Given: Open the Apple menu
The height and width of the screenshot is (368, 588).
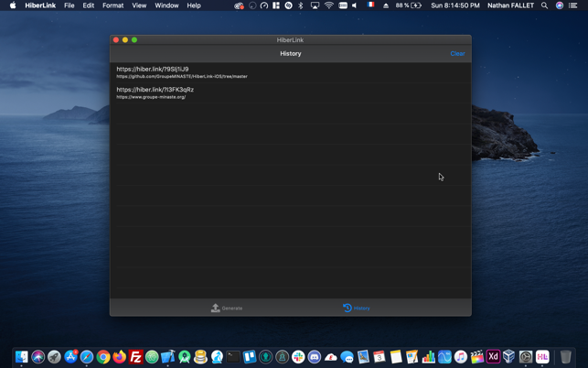Looking at the screenshot, I should tap(13, 5).
